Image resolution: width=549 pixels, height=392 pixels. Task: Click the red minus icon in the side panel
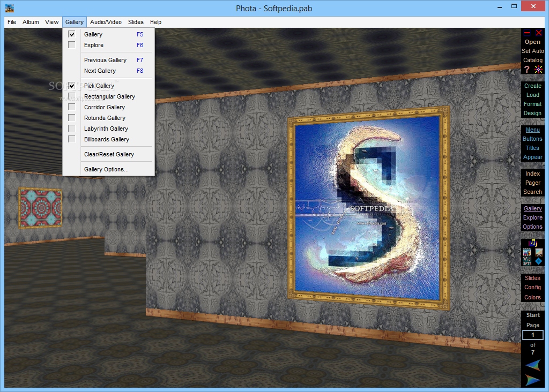coord(527,33)
